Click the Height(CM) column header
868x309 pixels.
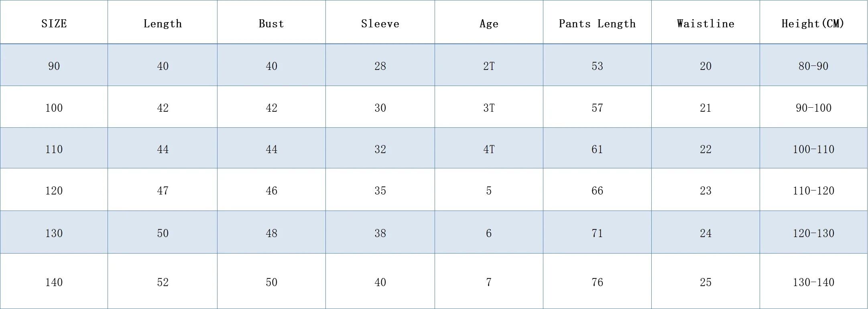[x=813, y=23]
